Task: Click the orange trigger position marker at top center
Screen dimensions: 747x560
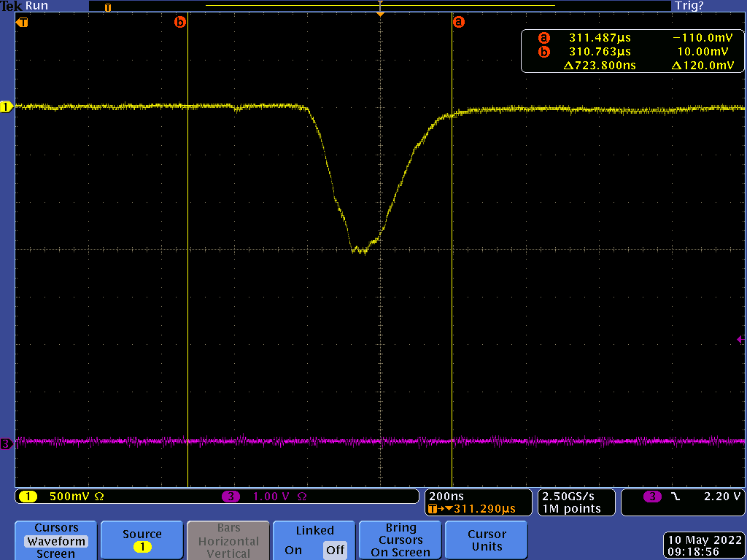Action: coord(380,13)
